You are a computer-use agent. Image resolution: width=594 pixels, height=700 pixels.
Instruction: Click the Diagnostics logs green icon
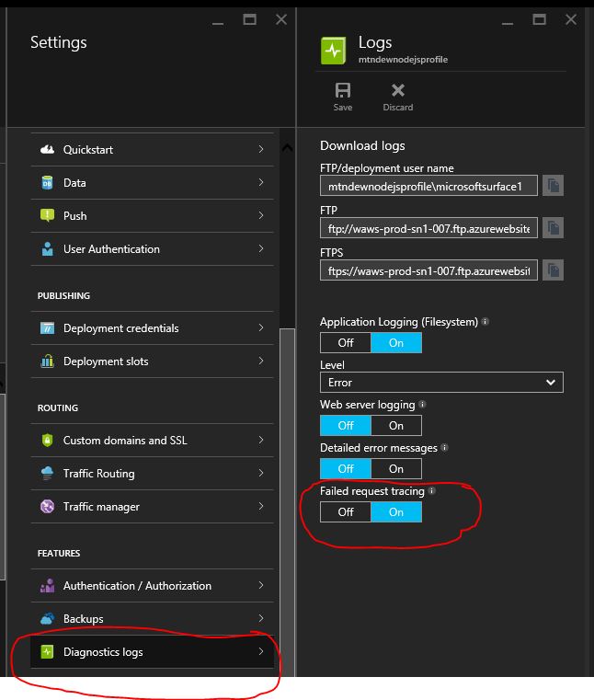coord(47,652)
